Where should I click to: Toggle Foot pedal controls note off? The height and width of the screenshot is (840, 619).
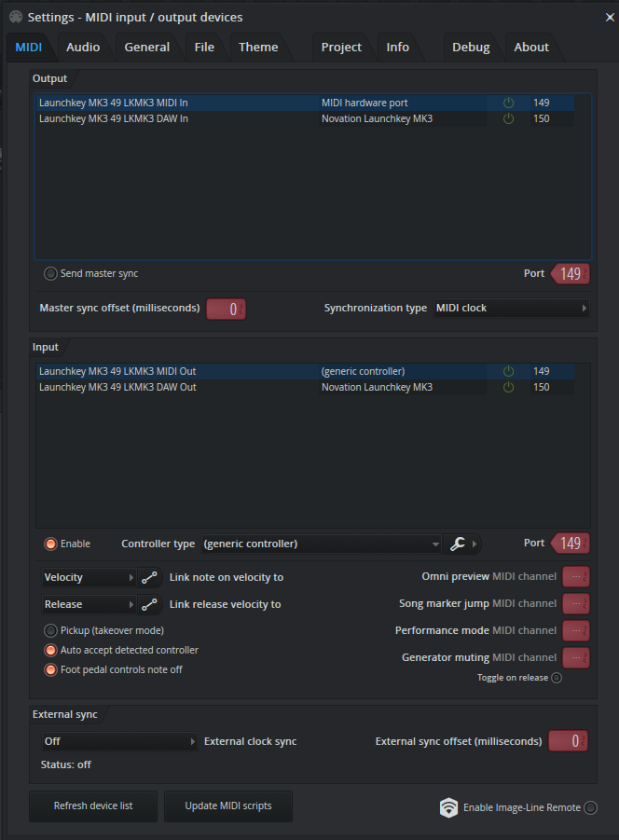coord(50,669)
